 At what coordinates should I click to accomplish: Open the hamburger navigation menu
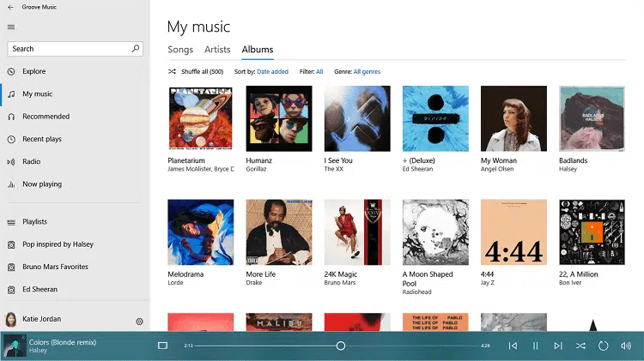(x=11, y=27)
